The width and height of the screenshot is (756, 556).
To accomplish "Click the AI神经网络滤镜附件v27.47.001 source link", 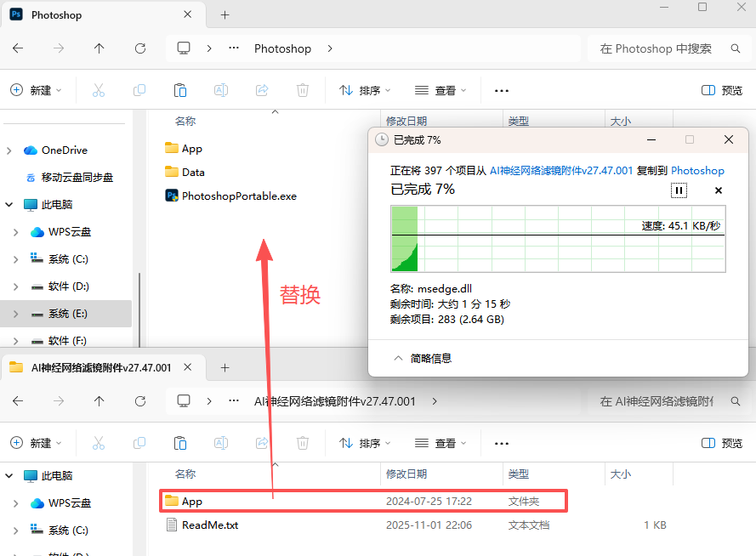I will click(x=560, y=170).
